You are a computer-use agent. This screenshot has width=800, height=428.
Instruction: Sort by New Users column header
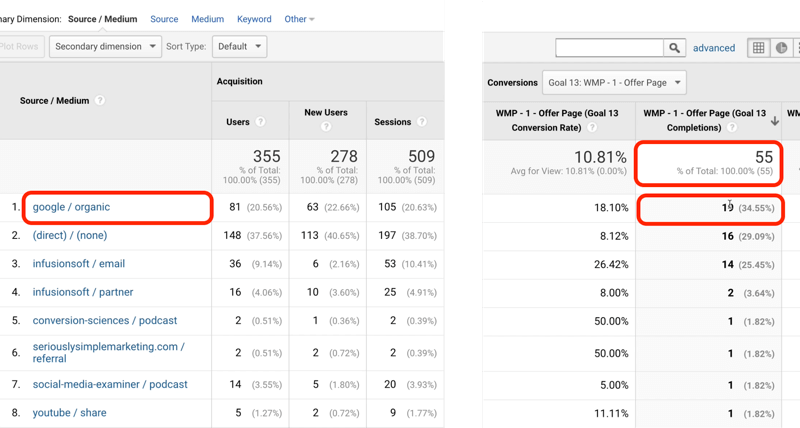pos(326,113)
